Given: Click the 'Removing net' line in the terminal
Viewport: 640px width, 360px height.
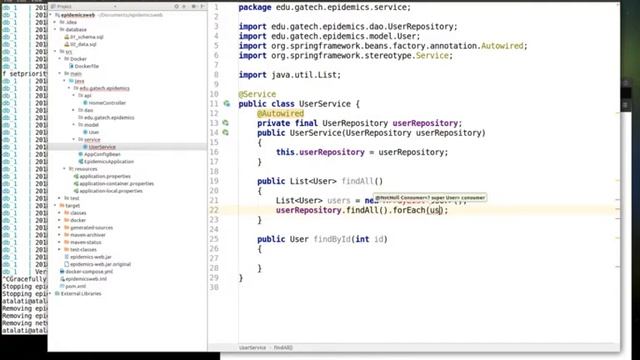Looking at the screenshot, I should [24, 323].
